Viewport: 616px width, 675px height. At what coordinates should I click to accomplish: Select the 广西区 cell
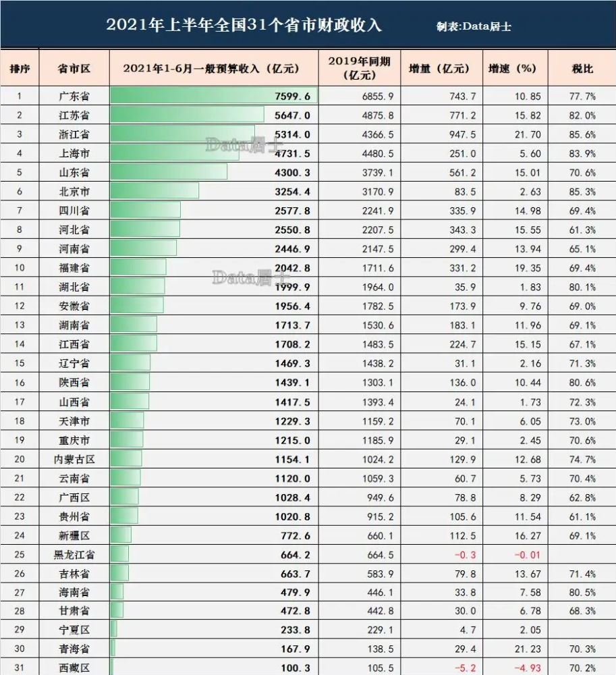pyautogui.click(x=74, y=497)
